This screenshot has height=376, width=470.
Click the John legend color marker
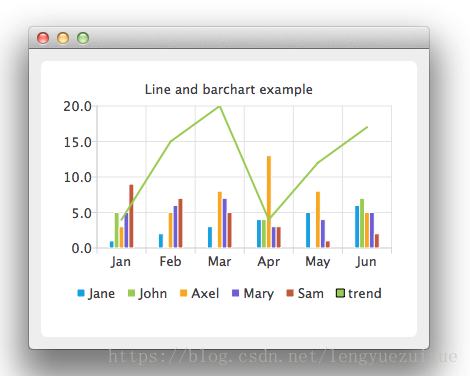[132, 293]
